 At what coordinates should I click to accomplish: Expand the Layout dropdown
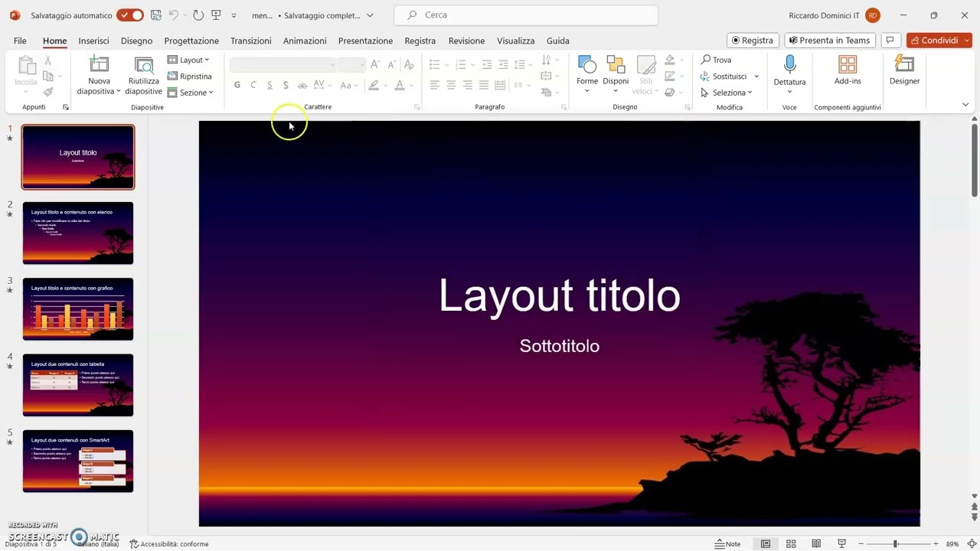188,60
